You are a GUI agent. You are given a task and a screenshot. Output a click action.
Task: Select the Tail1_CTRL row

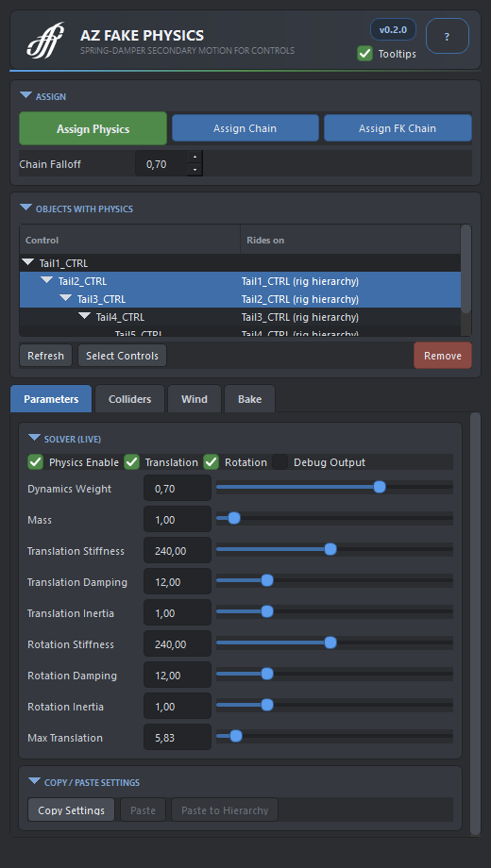pos(240,263)
